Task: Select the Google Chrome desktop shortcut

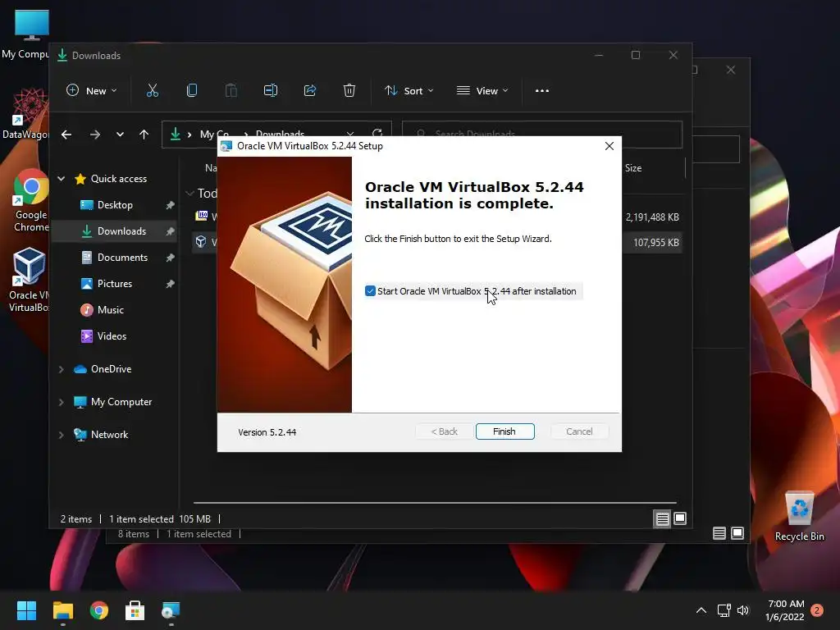Action: pyautogui.click(x=30, y=201)
